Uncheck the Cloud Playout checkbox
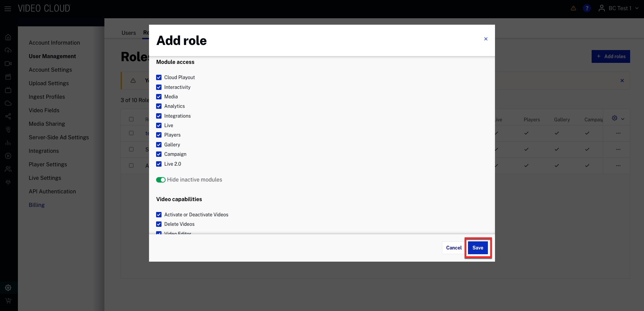644x311 pixels. pyautogui.click(x=159, y=77)
